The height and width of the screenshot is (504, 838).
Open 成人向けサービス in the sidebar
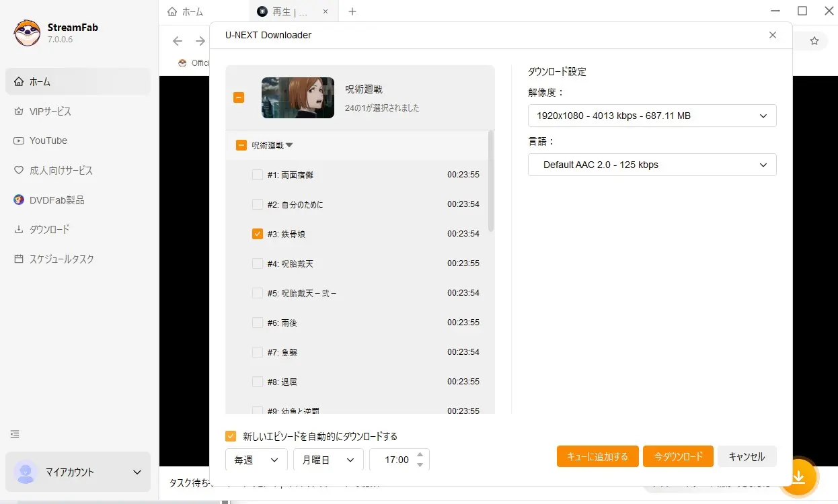click(x=78, y=170)
